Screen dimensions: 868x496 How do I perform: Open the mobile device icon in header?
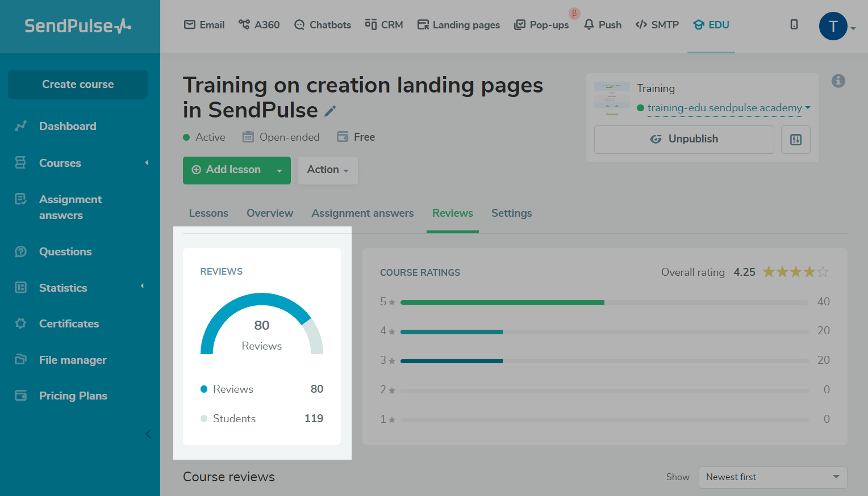pyautogui.click(x=794, y=24)
